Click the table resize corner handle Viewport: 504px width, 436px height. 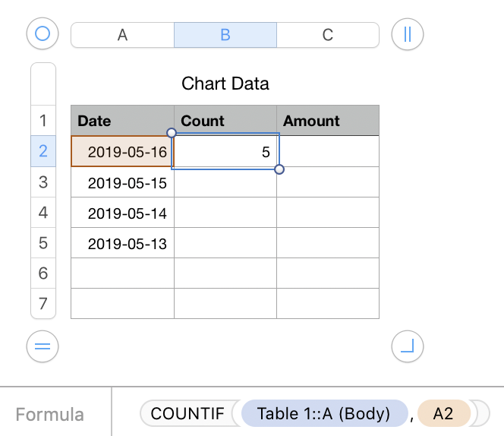[x=408, y=346]
